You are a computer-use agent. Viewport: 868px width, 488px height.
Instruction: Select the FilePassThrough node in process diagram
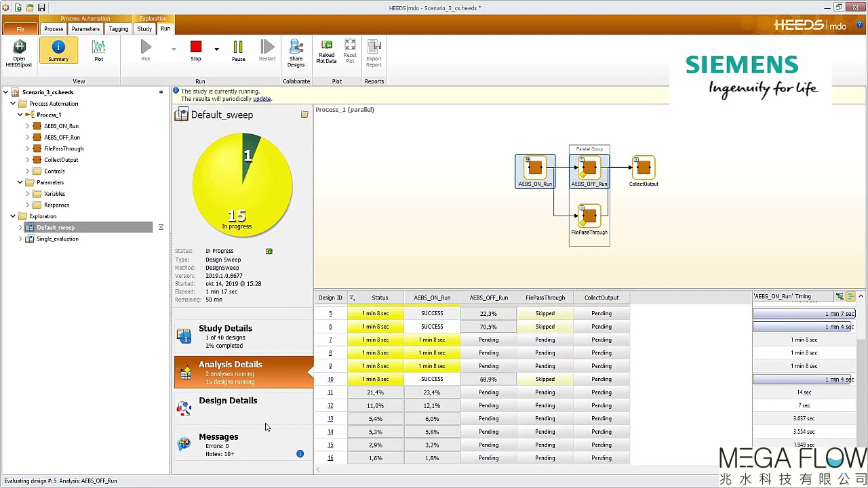click(x=589, y=220)
